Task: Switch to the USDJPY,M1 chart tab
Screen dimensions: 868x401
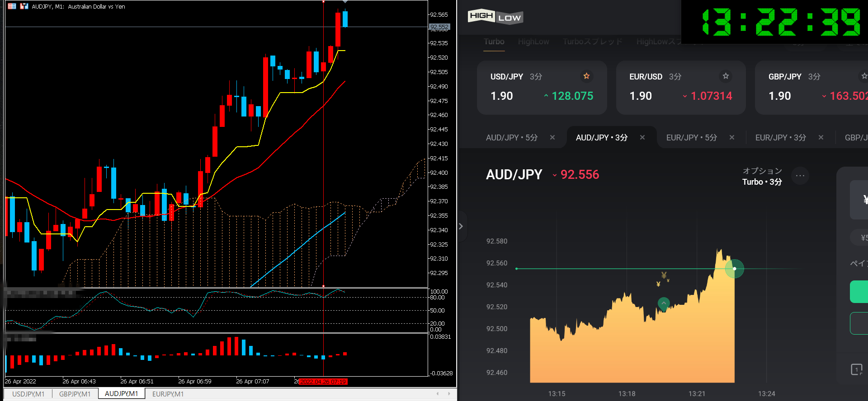Action: 28,394
